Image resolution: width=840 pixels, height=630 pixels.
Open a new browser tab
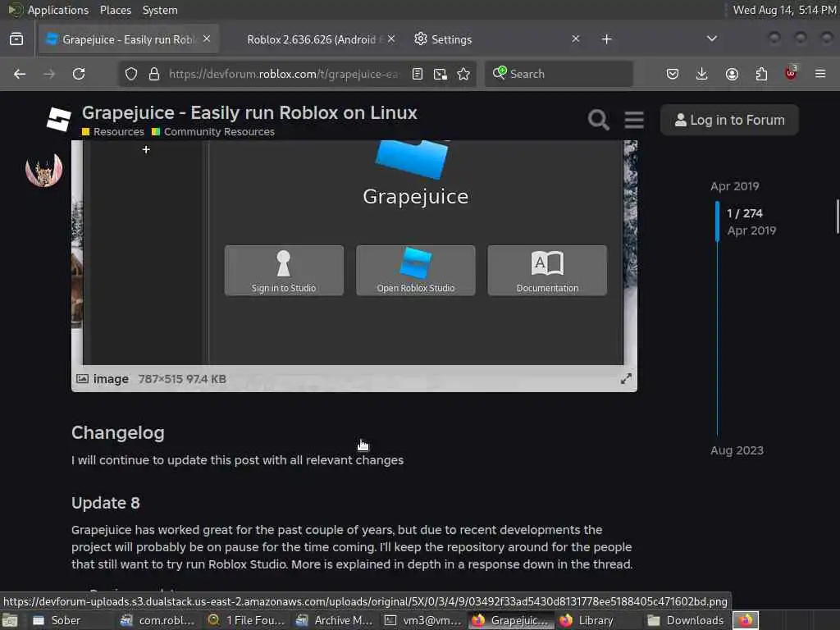click(606, 39)
